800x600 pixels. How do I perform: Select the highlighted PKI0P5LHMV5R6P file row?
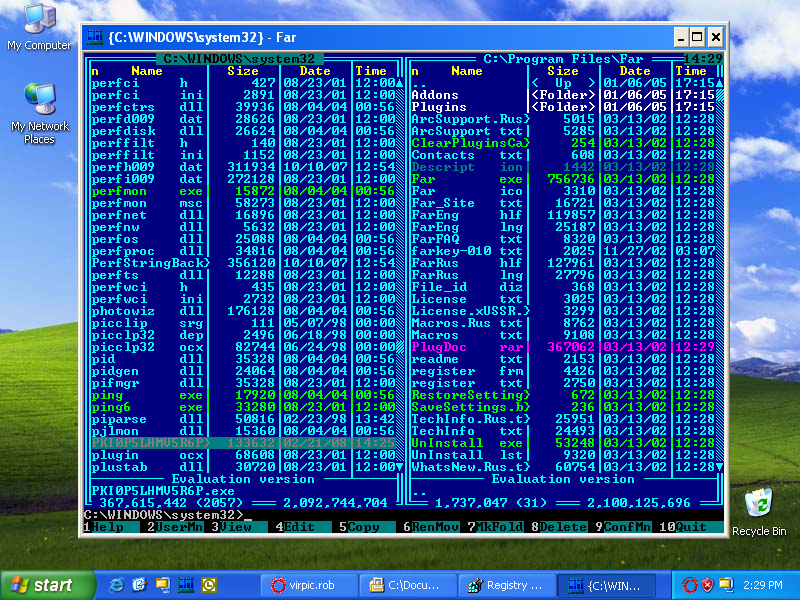pos(243,443)
